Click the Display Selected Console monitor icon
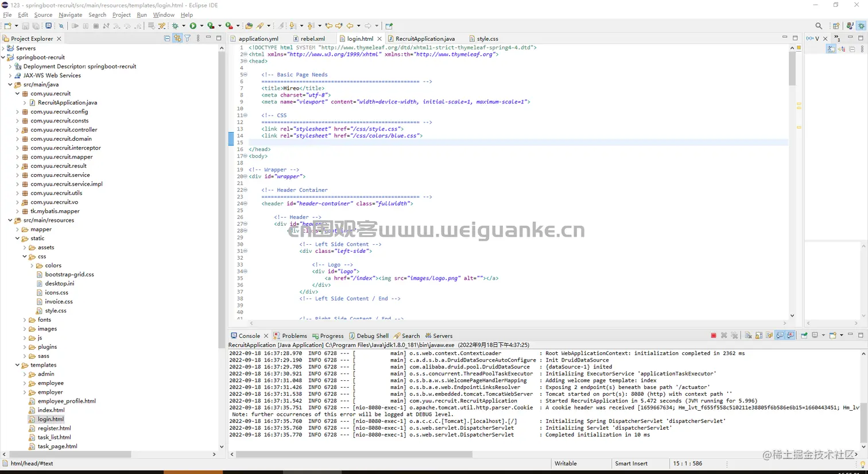Viewport: 868px width, 474px height. (x=815, y=336)
